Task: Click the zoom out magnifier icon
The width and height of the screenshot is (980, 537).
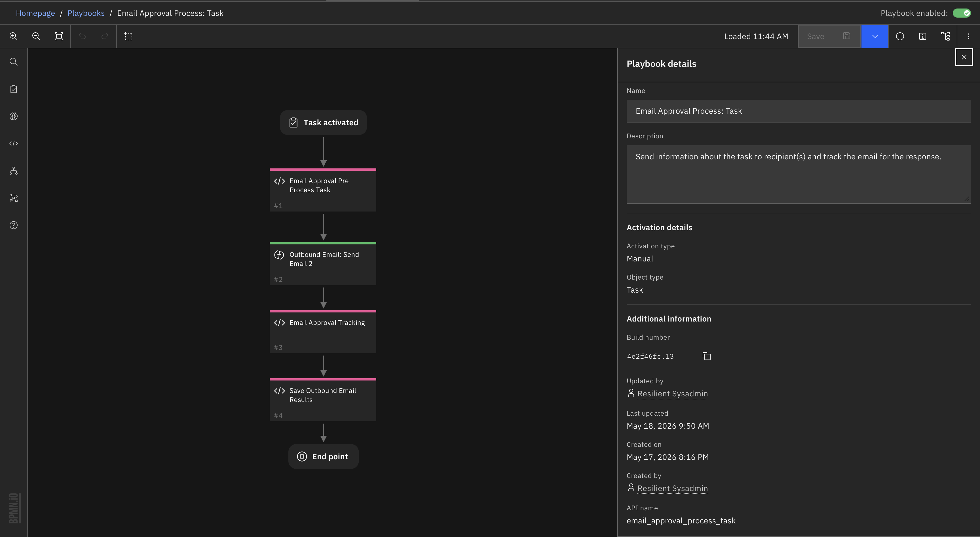Action: (36, 36)
